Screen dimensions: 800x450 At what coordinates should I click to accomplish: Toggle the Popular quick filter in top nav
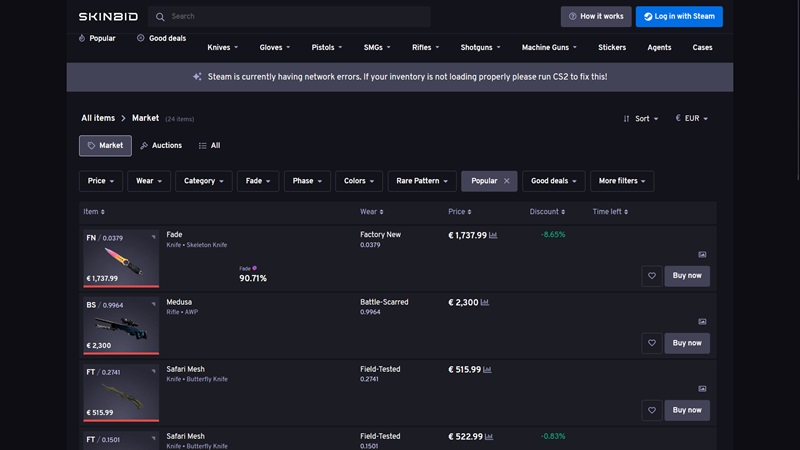click(97, 38)
